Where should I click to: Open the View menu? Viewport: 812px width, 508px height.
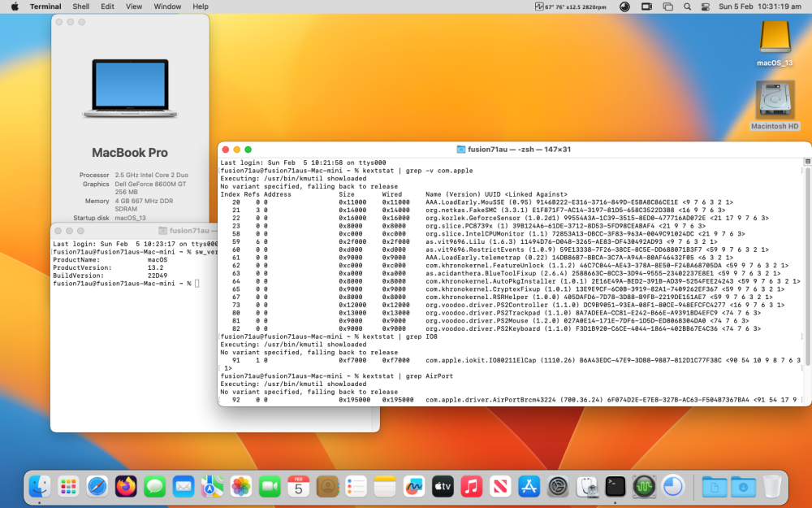(x=134, y=7)
